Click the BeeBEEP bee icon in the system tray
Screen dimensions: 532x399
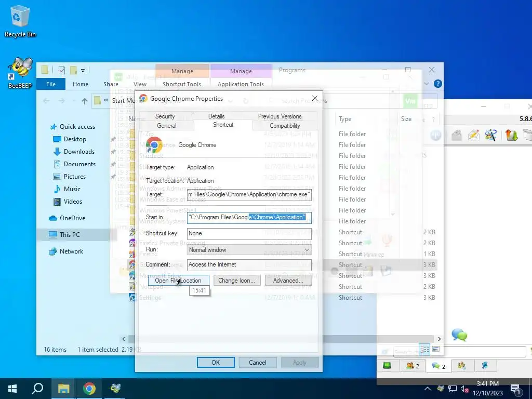(x=441, y=389)
